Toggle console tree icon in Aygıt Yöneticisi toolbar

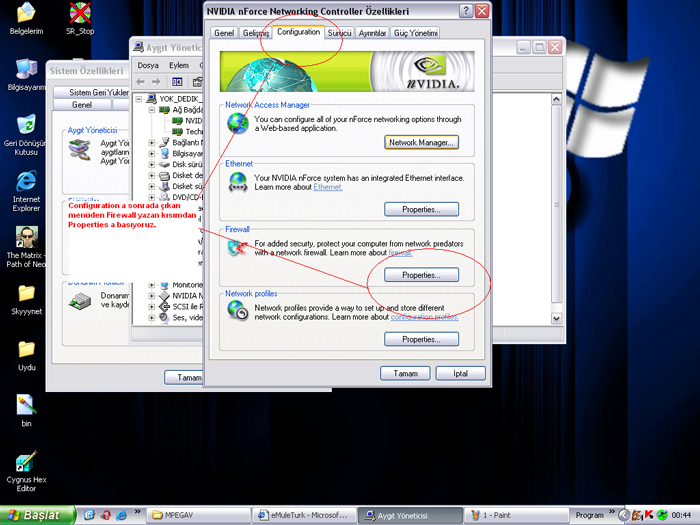[x=177, y=82]
